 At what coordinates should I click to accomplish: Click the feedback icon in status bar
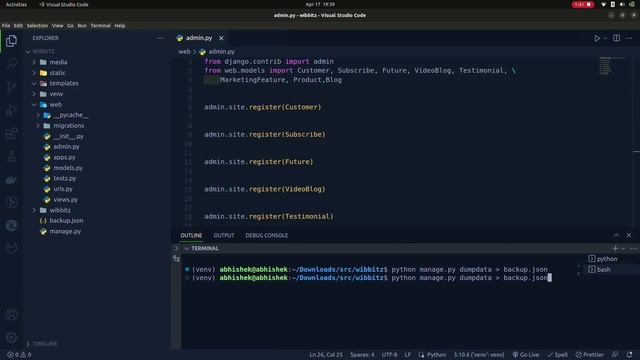615,355
